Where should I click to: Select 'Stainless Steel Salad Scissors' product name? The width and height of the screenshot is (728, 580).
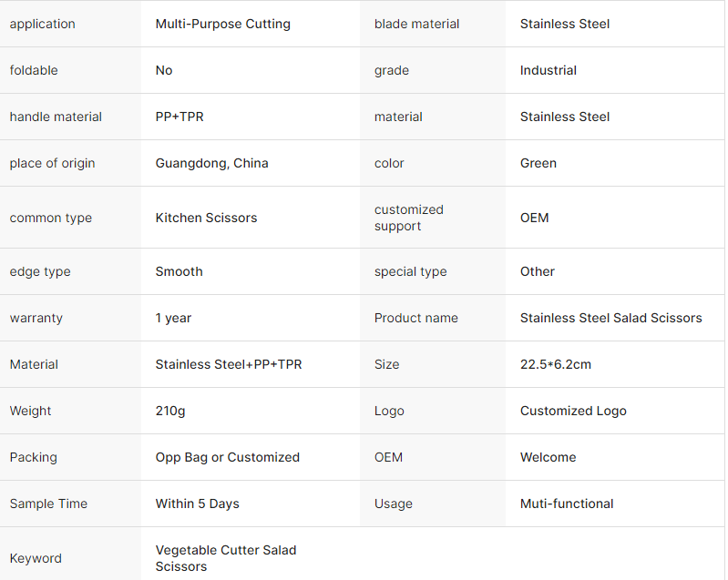(x=610, y=318)
